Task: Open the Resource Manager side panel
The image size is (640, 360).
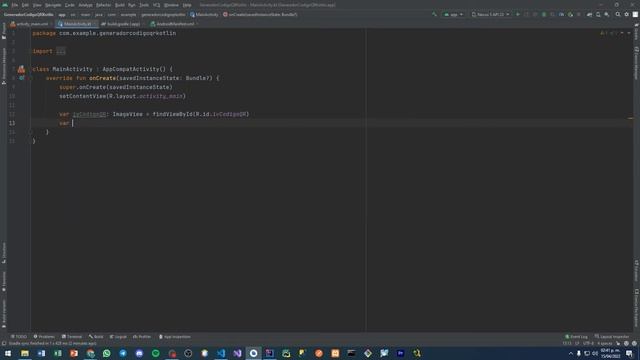Action: tap(4, 65)
